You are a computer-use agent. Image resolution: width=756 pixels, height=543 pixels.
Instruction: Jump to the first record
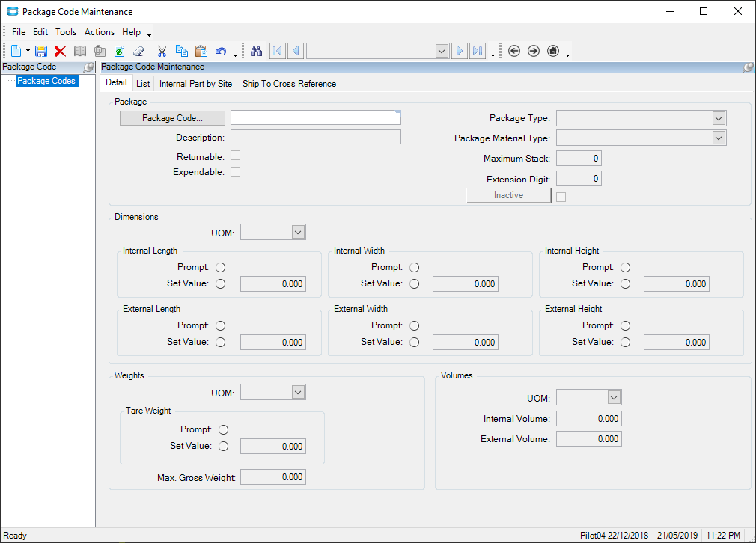[x=277, y=51]
